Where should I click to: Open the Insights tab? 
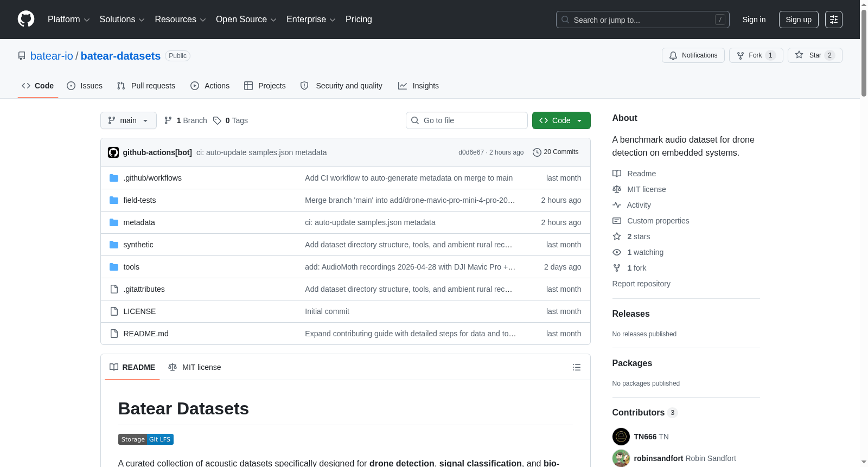418,86
